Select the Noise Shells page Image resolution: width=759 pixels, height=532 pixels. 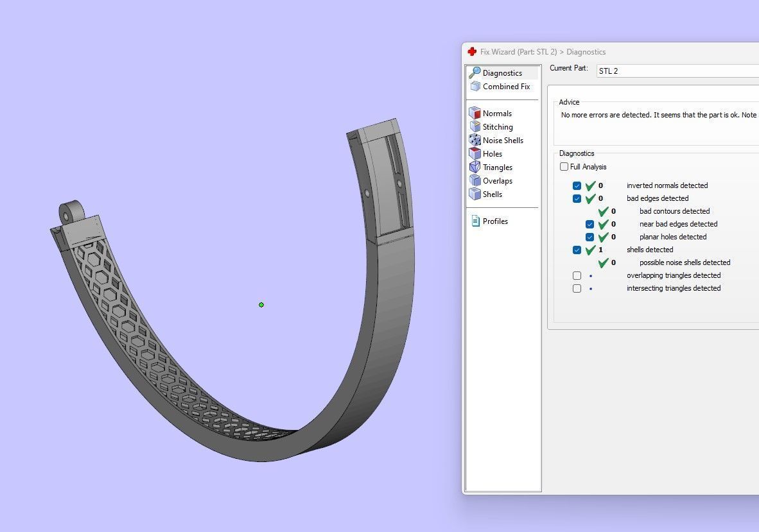(x=503, y=141)
